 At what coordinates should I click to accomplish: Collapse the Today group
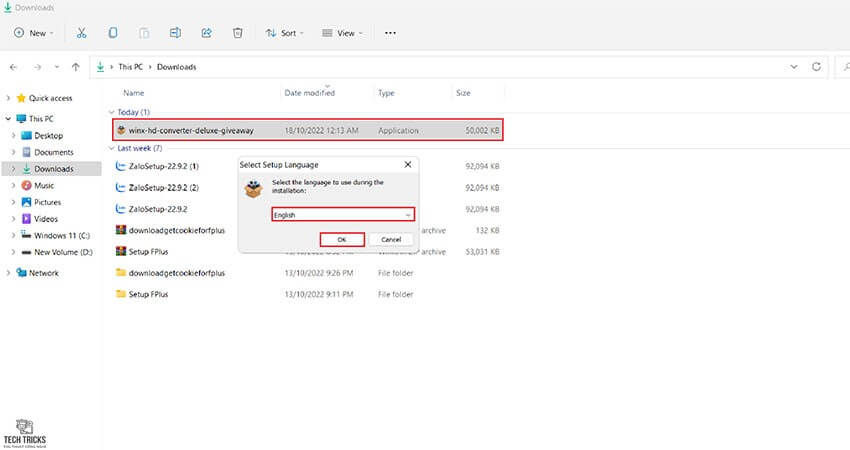[112, 112]
